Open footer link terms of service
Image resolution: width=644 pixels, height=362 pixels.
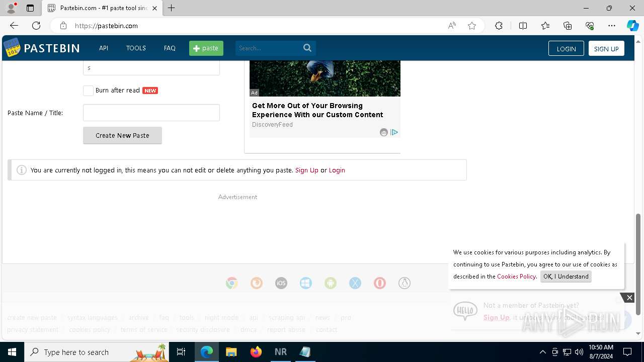[x=144, y=330]
